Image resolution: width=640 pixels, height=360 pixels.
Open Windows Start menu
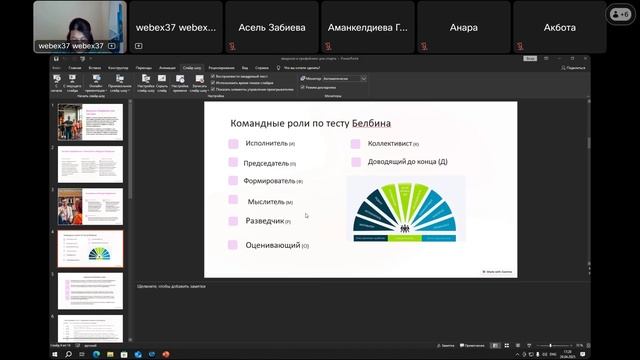coord(55,355)
